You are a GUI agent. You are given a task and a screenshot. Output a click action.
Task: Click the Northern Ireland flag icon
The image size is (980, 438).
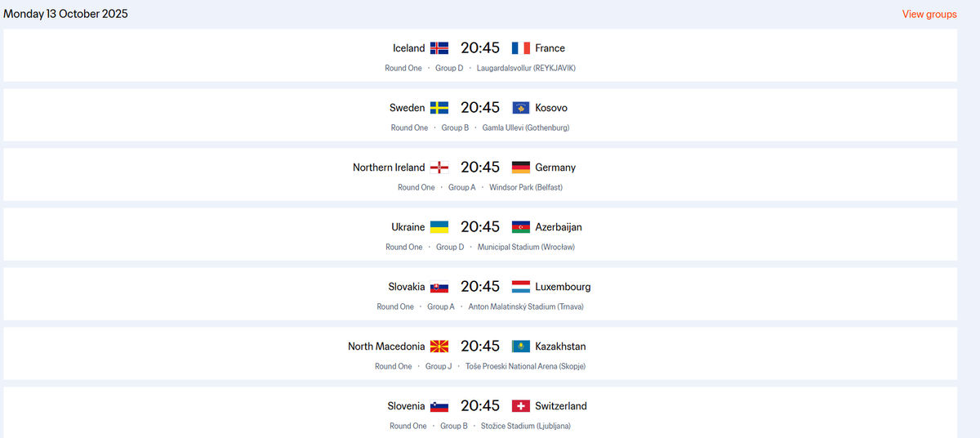[439, 168]
